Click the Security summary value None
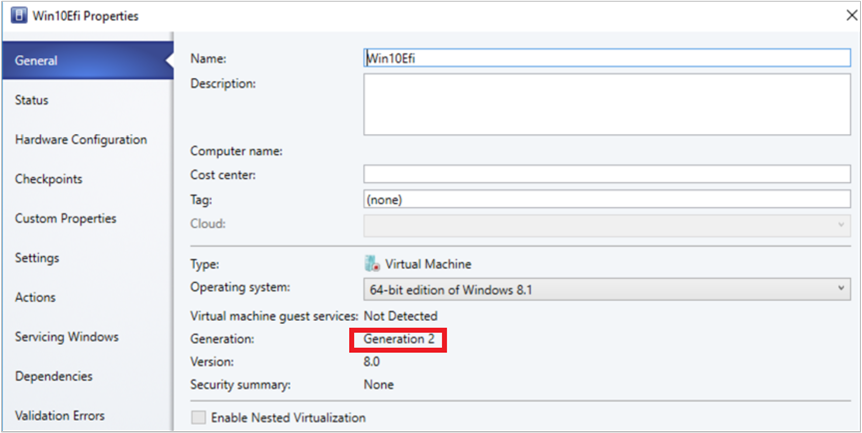This screenshot has height=433, width=862. tap(378, 385)
